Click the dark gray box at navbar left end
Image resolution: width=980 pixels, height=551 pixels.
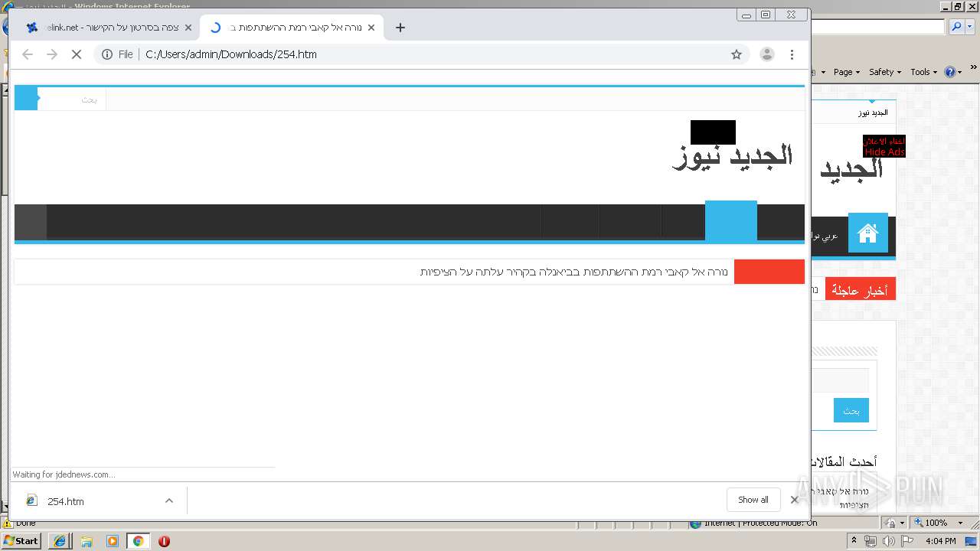click(31, 222)
